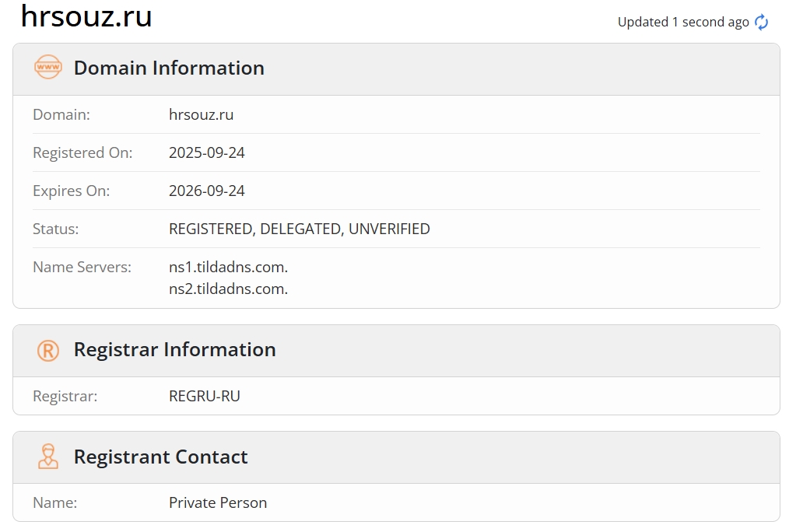This screenshot has width=789, height=532.
Task: Click the www globe Domain Information icon
Action: coord(48,68)
